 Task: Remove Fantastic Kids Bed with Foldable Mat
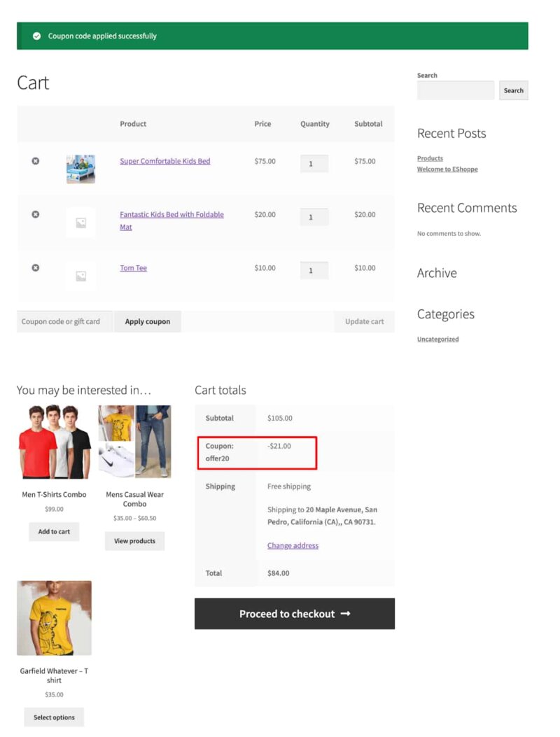35,214
